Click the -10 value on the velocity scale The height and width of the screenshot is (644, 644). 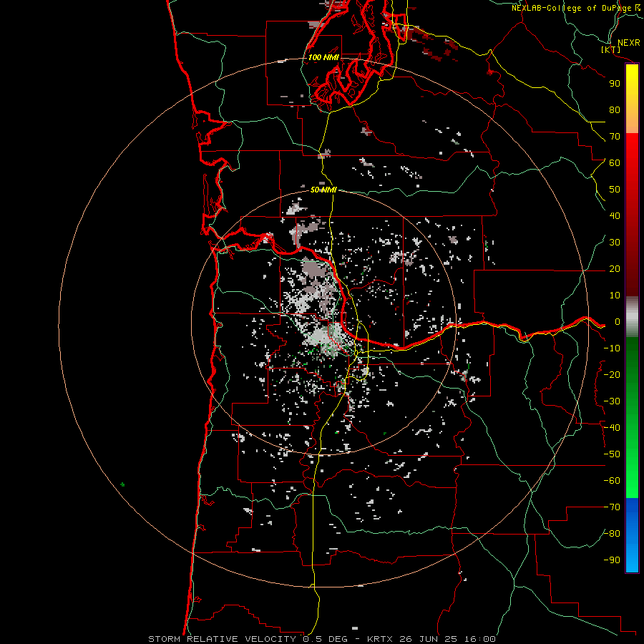pos(612,348)
